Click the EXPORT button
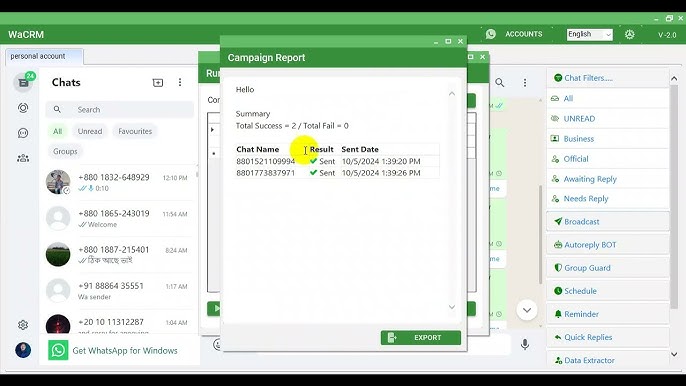 [x=420, y=337]
